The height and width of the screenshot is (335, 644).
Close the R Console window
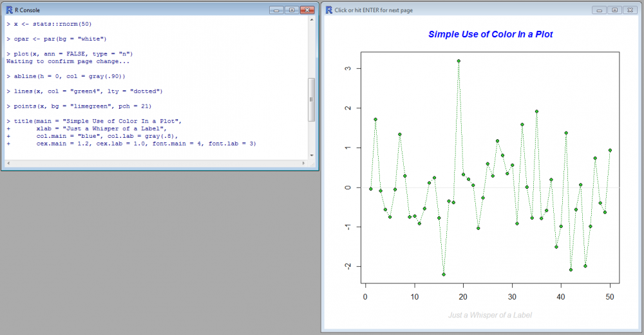(x=307, y=10)
